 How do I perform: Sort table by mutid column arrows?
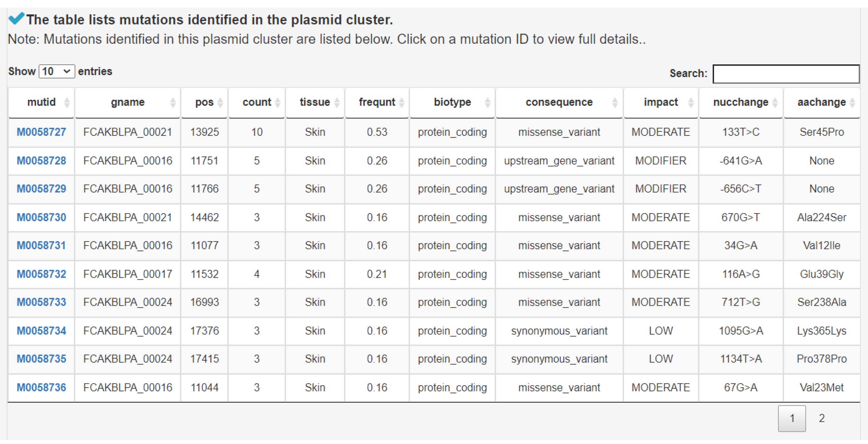(66, 103)
